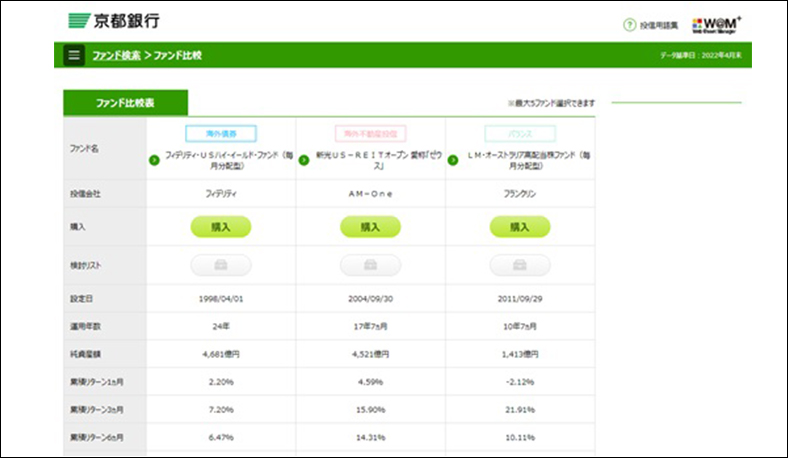Click the 17年7ヵ月 operating years cell
This screenshot has width=788, height=458.
coord(370,326)
